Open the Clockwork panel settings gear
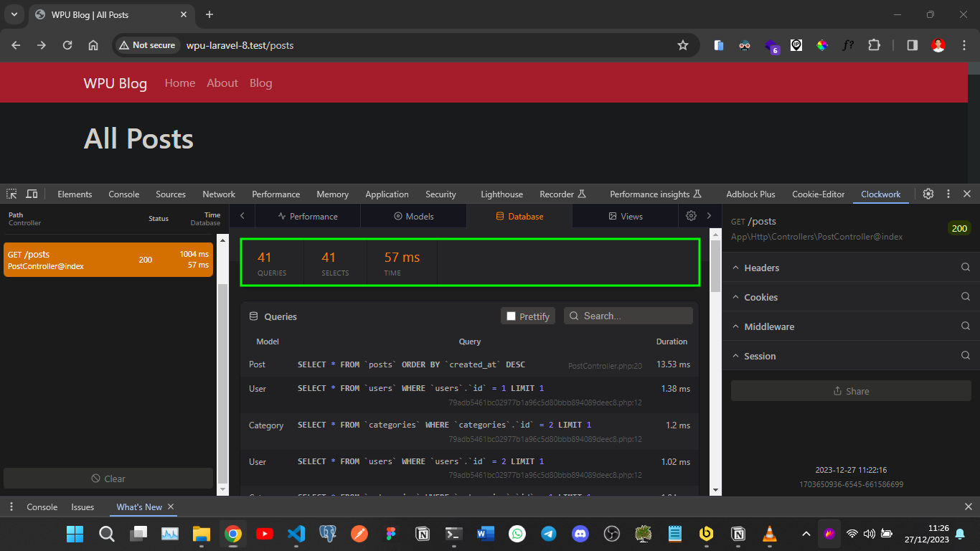This screenshot has height=551, width=980. [x=690, y=215]
